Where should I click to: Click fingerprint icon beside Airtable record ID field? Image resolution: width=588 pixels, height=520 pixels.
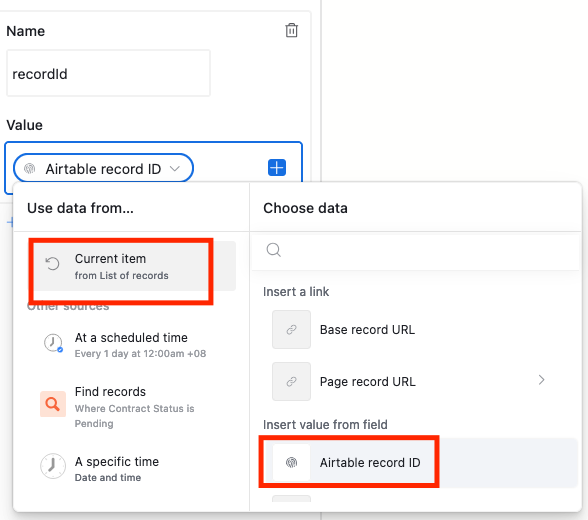coord(291,462)
